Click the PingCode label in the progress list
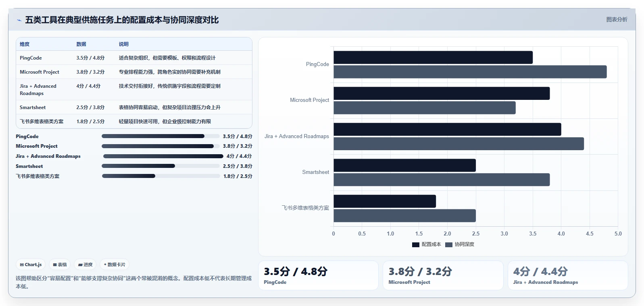 coord(27,136)
